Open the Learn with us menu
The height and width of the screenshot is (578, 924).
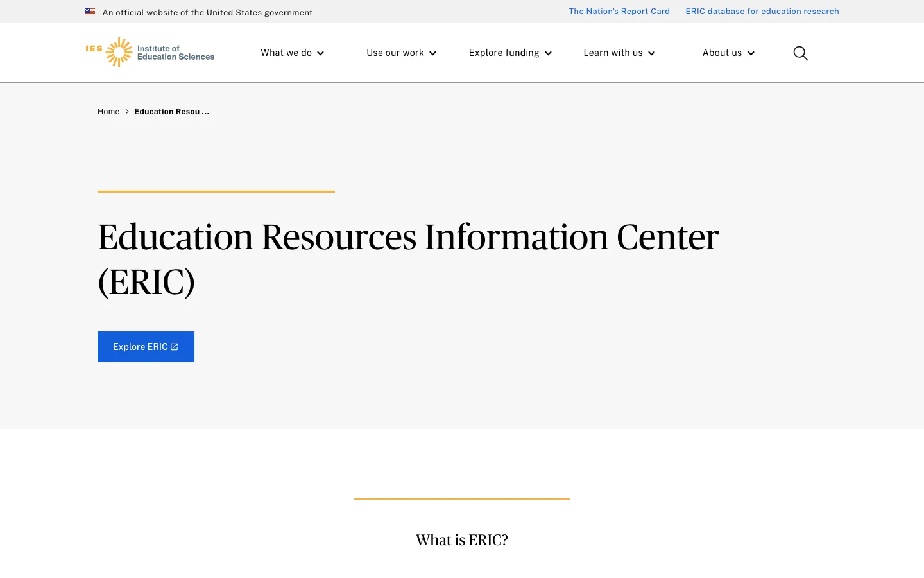tap(619, 53)
